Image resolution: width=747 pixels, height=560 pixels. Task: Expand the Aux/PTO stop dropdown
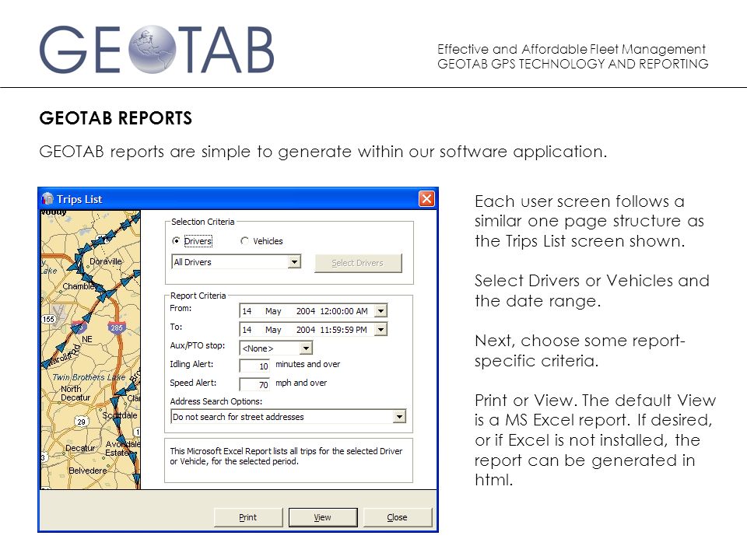(307, 348)
